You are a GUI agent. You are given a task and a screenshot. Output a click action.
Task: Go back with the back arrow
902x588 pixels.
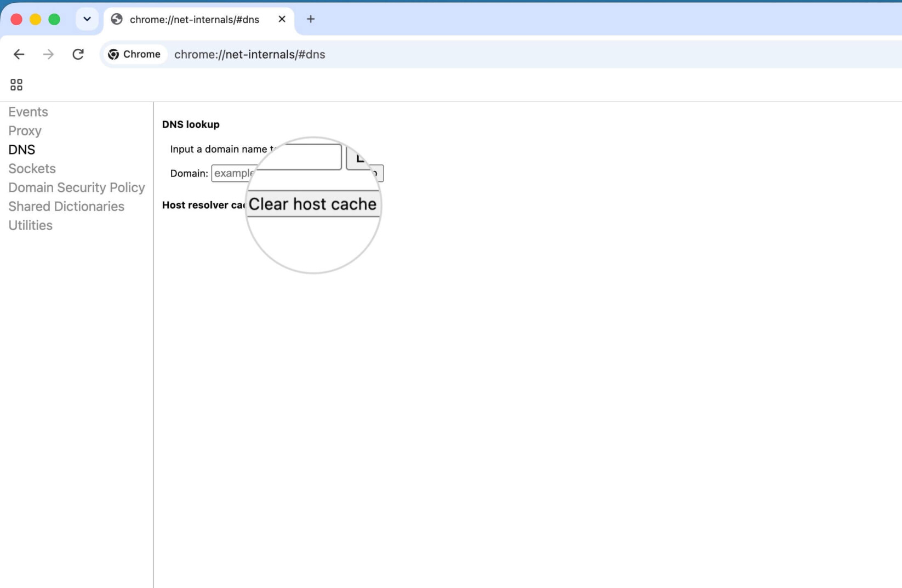(19, 54)
